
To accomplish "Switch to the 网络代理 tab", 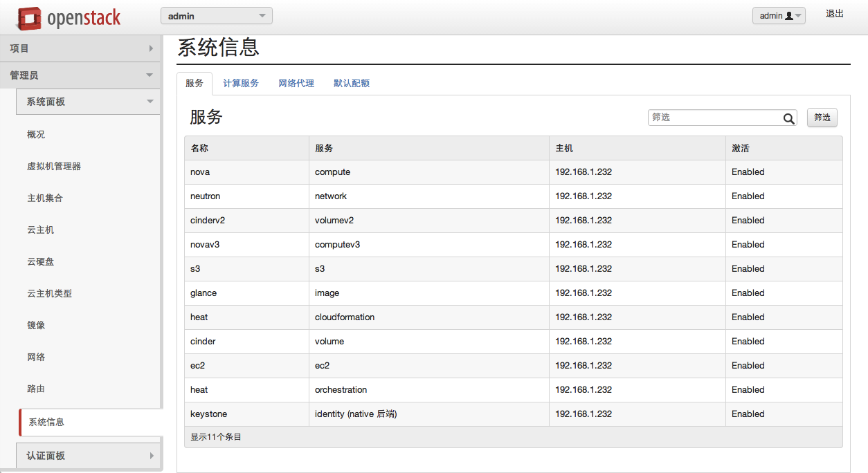I will pos(296,83).
